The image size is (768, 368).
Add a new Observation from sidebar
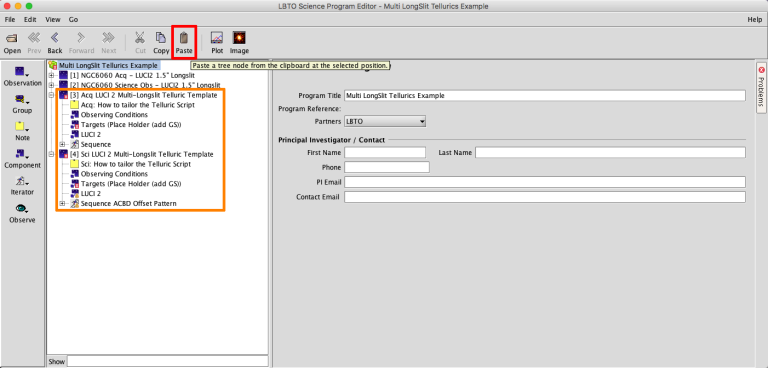click(23, 76)
